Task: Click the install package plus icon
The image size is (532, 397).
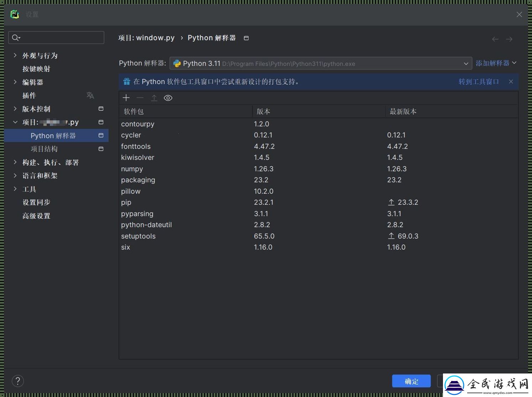Action: click(x=126, y=98)
